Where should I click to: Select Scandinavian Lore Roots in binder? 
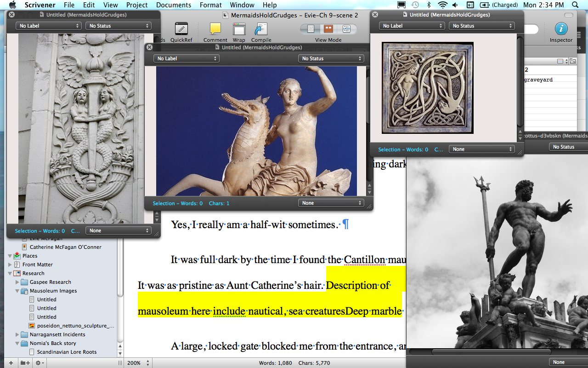(67, 352)
